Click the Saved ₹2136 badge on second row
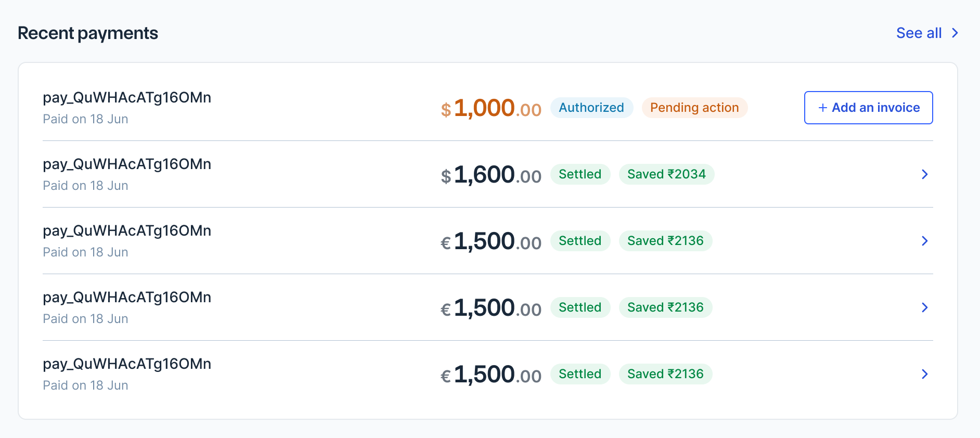 666,240
